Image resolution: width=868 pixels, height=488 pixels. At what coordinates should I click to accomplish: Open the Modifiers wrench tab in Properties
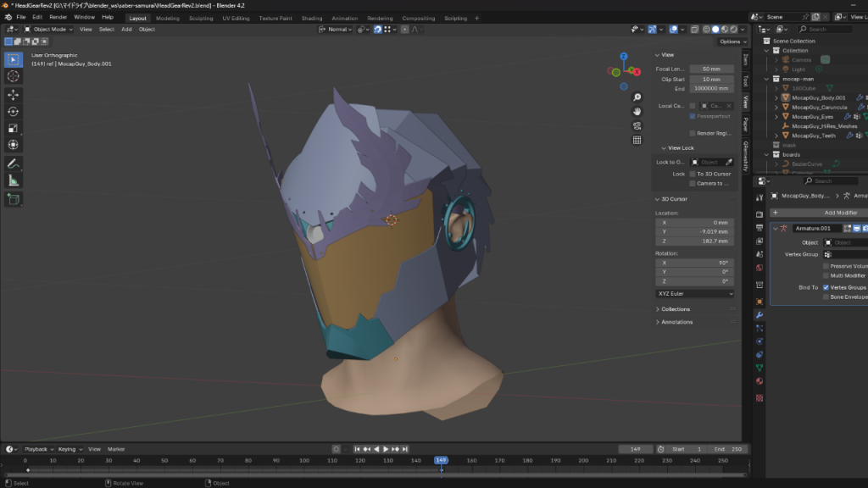[x=759, y=314]
